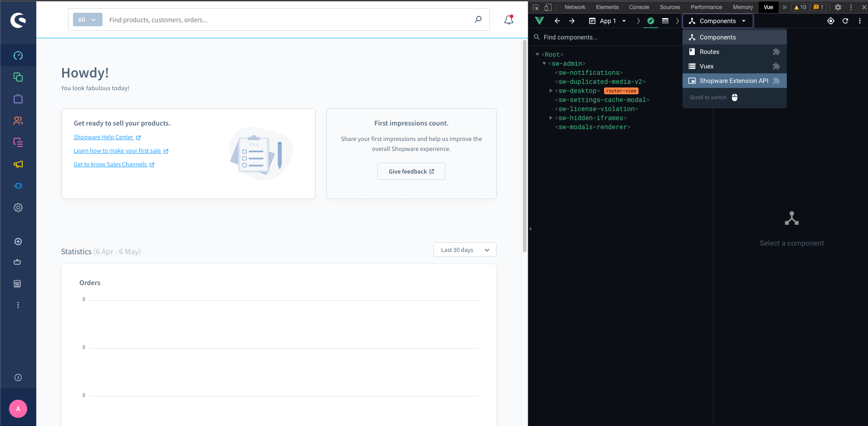Viewport: 868px width, 426px height.
Task: Open Extensions via the plug icon
Action: pos(18,185)
